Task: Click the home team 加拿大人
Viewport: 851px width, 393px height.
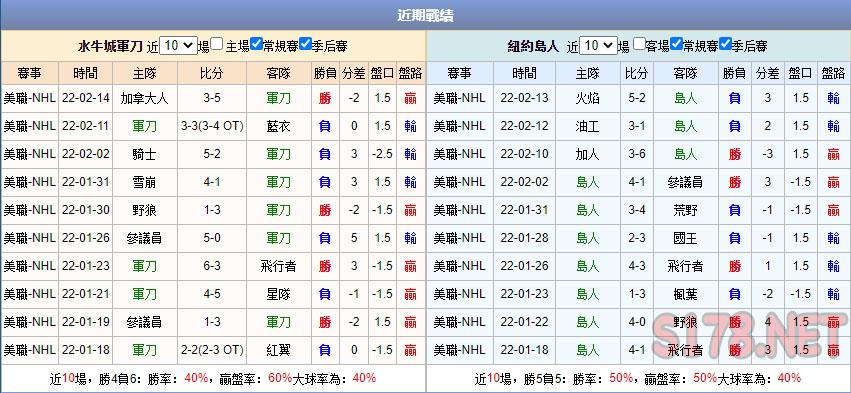Action: (144, 98)
